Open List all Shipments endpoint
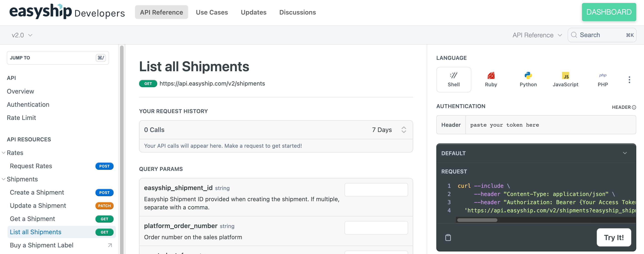This screenshot has width=644, height=254. pyautogui.click(x=35, y=232)
